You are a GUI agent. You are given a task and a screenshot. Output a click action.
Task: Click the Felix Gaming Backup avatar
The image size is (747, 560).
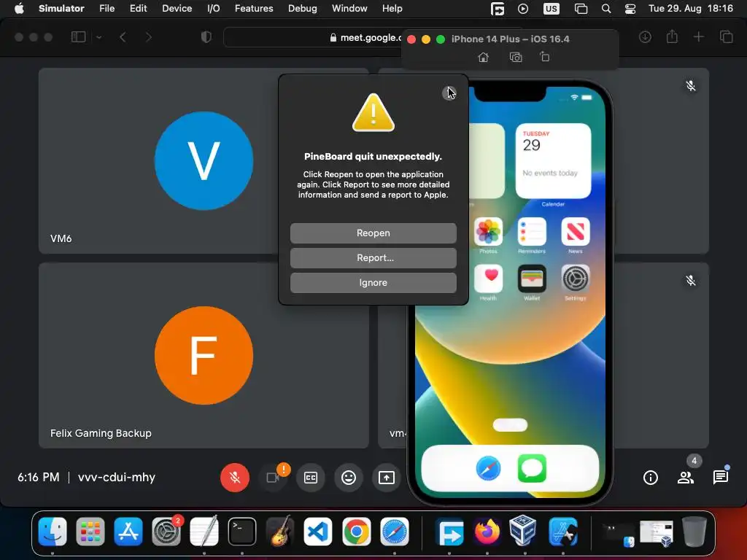(204, 356)
